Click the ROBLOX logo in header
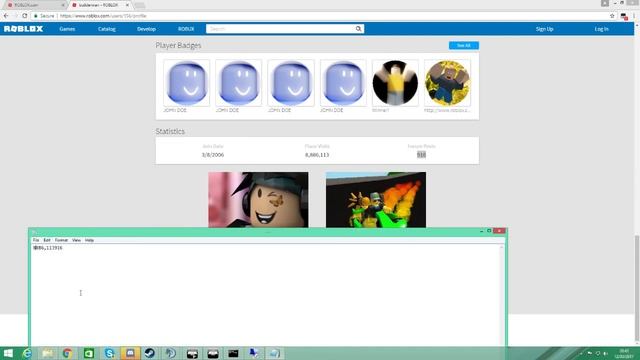The image size is (640, 360). [23, 29]
